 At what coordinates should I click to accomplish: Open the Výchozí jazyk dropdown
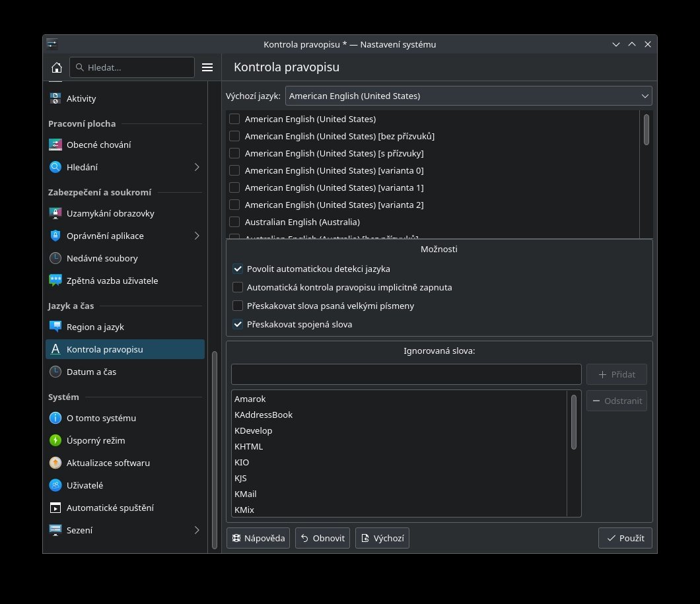coord(469,96)
